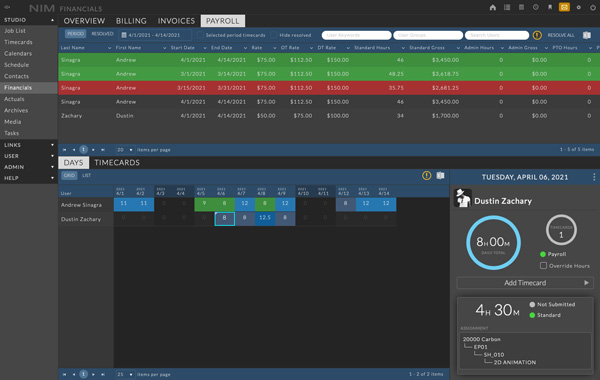Expand the Help sidebar section
The width and height of the screenshot is (600, 380).
click(x=52, y=178)
